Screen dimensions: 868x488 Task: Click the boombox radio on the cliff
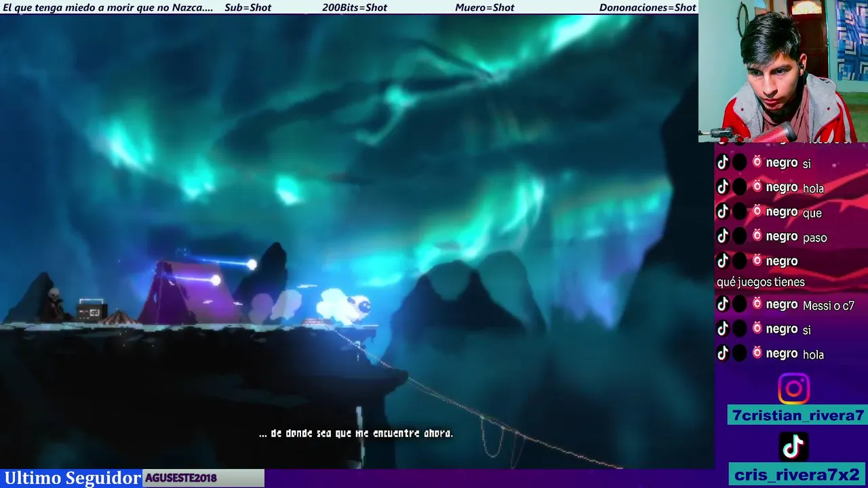(92, 310)
